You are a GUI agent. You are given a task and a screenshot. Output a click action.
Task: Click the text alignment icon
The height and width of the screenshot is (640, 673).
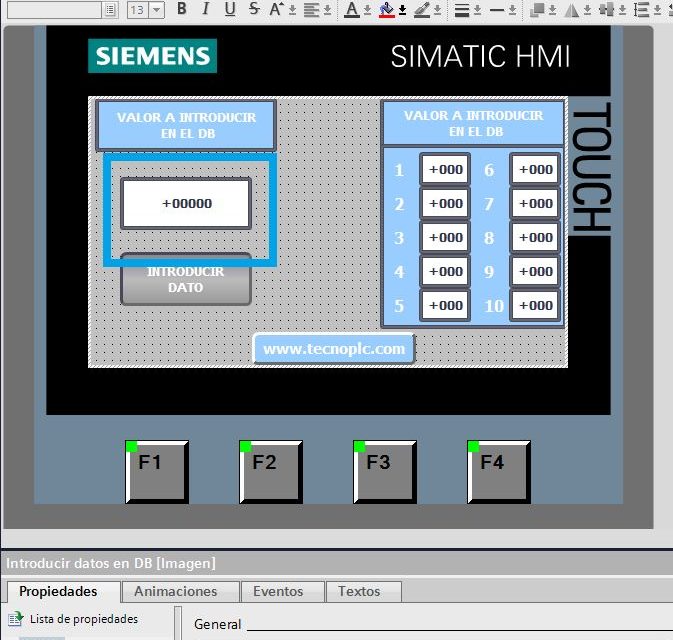click(x=311, y=10)
